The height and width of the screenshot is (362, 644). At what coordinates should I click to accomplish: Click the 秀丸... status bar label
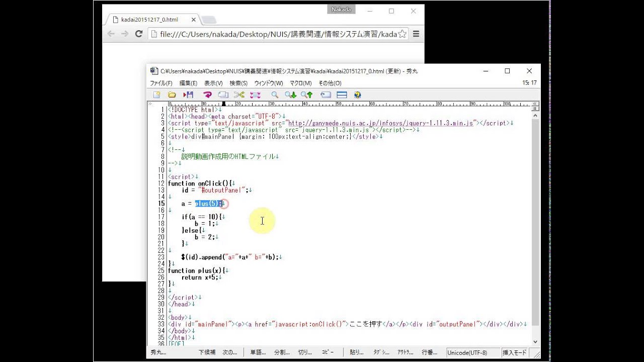[158, 352]
